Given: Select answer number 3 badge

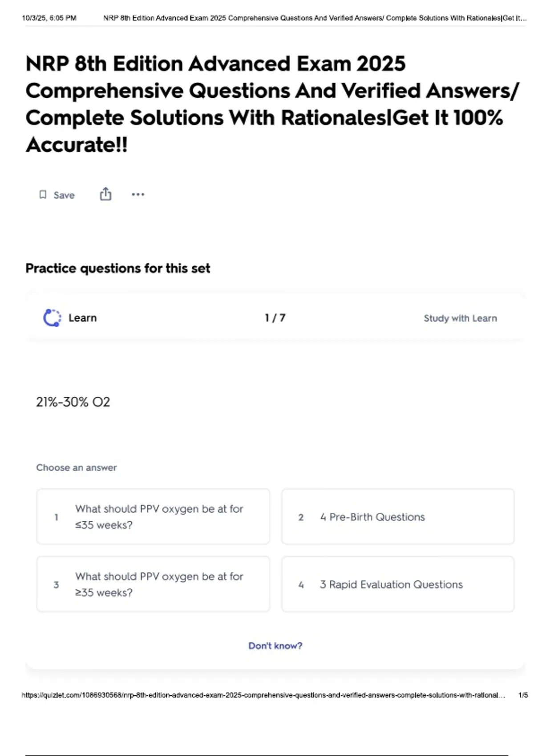Looking at the screenshot, I should (x=56, y=585).
